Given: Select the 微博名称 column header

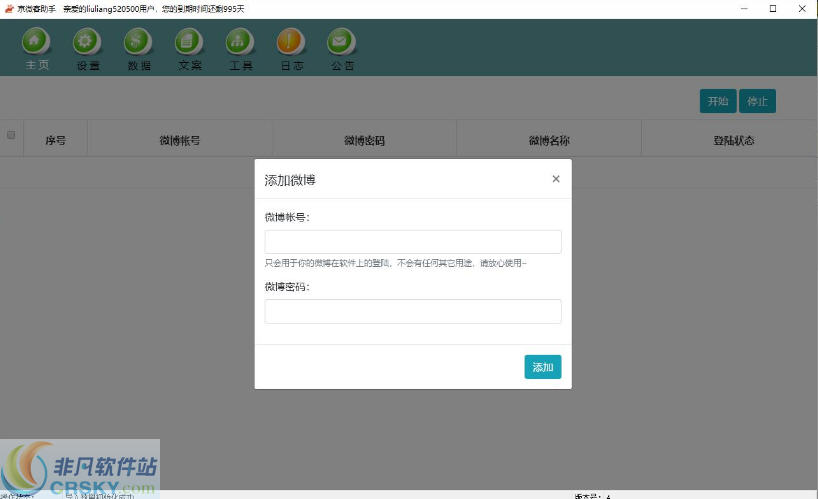Looking at the screenshot, I should 549,140.
